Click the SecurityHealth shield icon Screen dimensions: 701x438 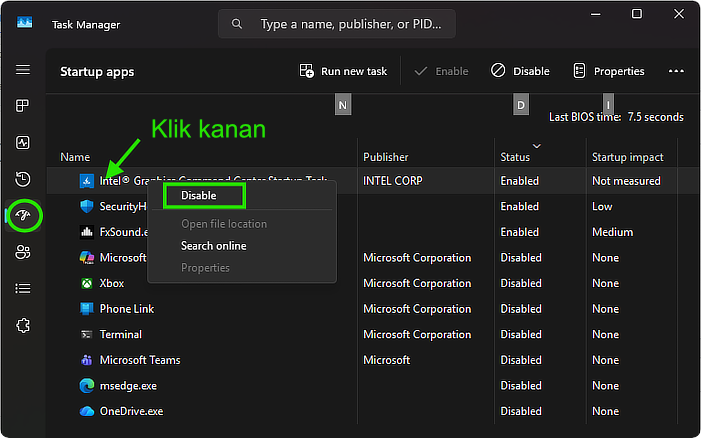(x=87, y=206)
